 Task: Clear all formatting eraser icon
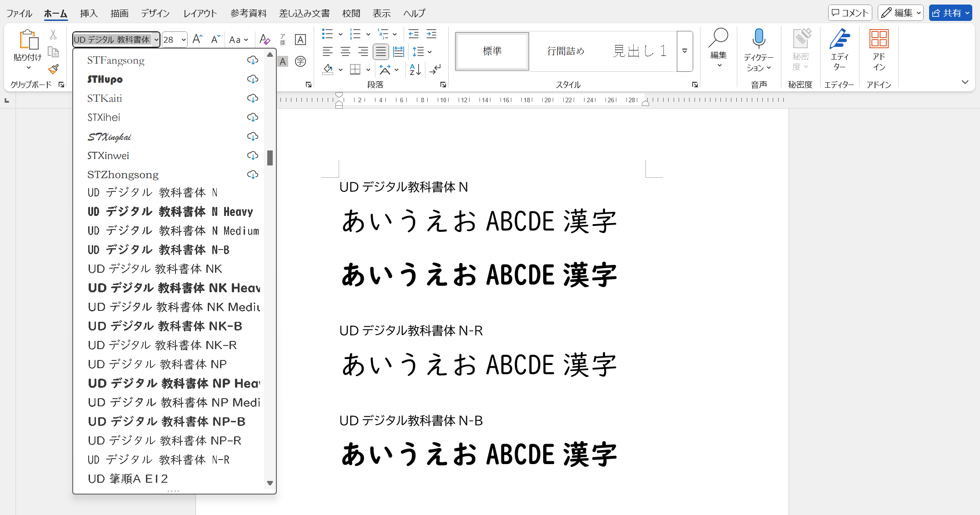[265, 40]
